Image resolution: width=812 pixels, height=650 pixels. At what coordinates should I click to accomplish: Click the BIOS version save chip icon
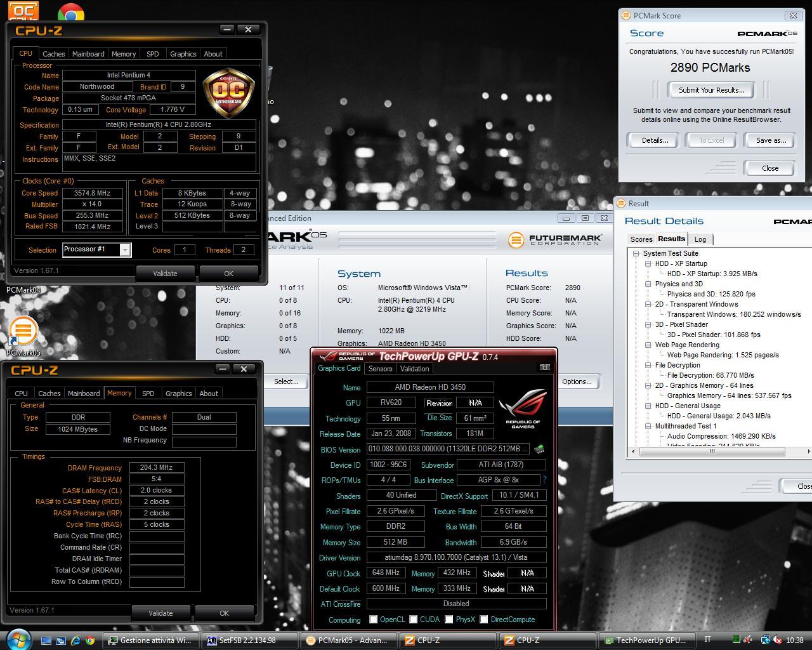tap(539, 449)
